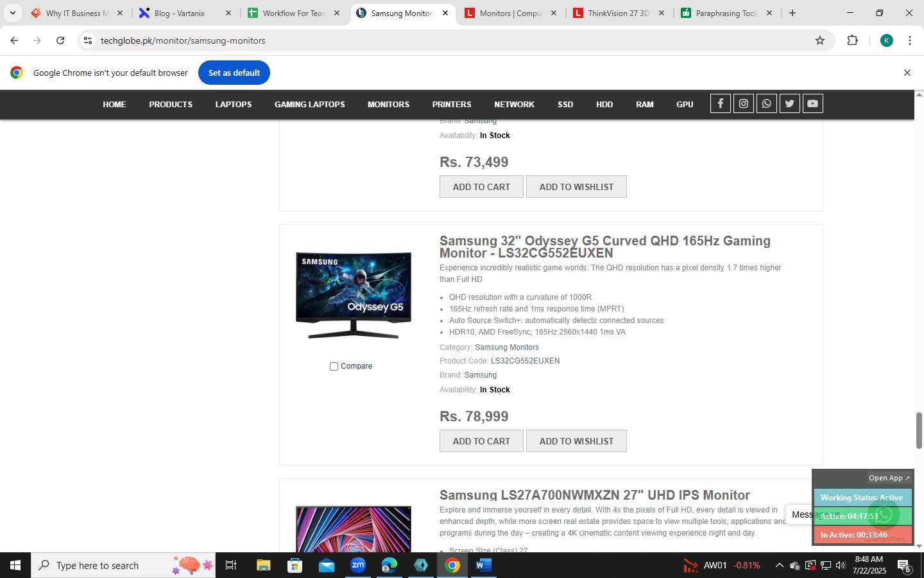Click the page vertical scrollbar thumb

[919, 430]
